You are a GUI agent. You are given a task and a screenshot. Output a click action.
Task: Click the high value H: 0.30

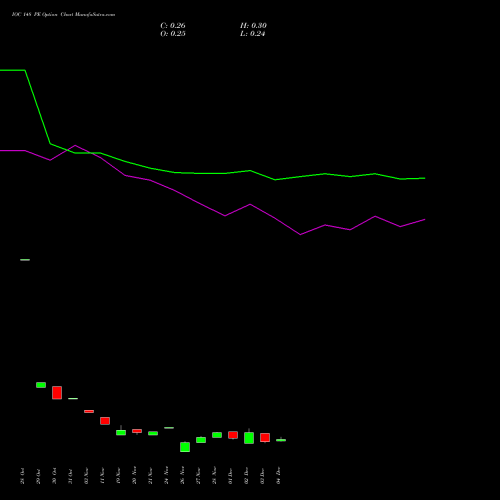pyautogui.click(x=253, y=26)
